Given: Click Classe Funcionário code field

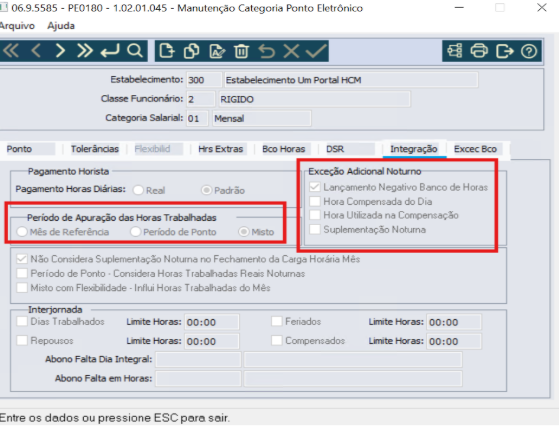Looking at the screenshot, I should click(x=201, y=99).
